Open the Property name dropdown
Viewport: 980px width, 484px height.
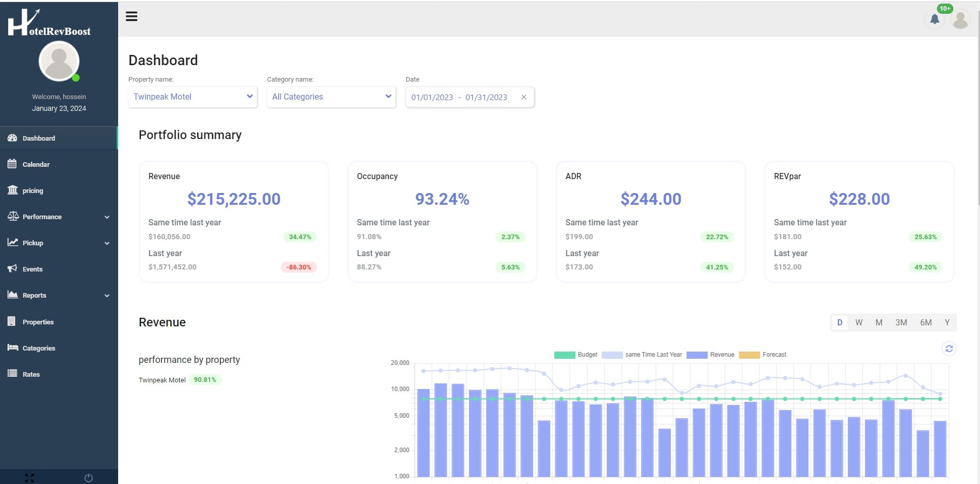(x=193, y=96)
